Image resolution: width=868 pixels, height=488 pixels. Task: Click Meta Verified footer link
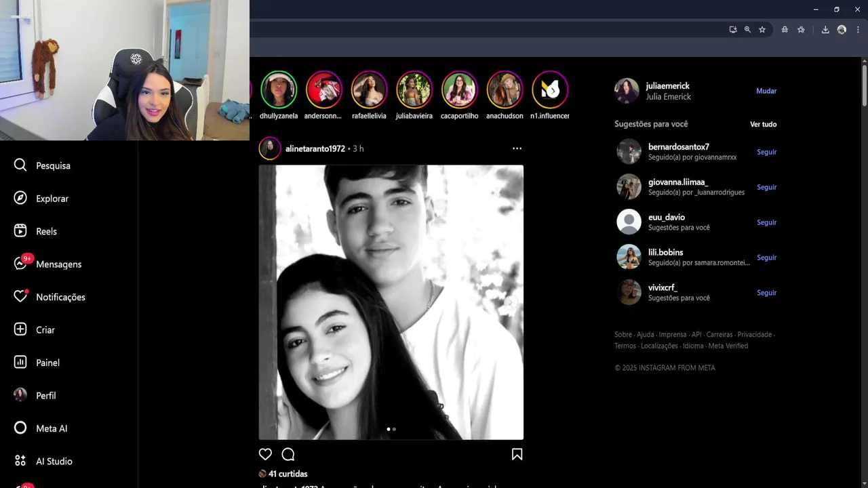728,346
